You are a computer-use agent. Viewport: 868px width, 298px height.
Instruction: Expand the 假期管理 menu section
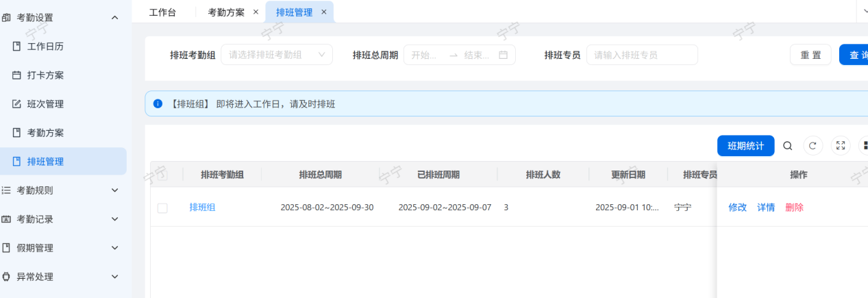62,248
